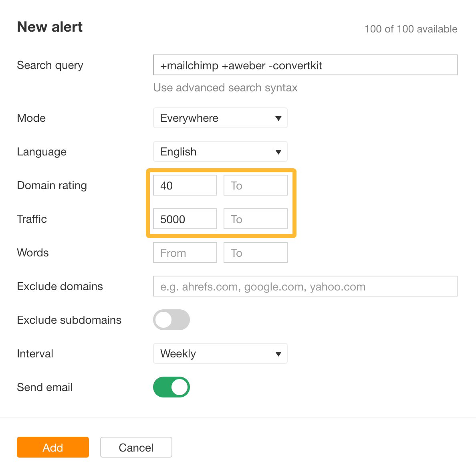Click the Exclude domains input box
This screenshot has height=476, width=476.
pos(305,286)
